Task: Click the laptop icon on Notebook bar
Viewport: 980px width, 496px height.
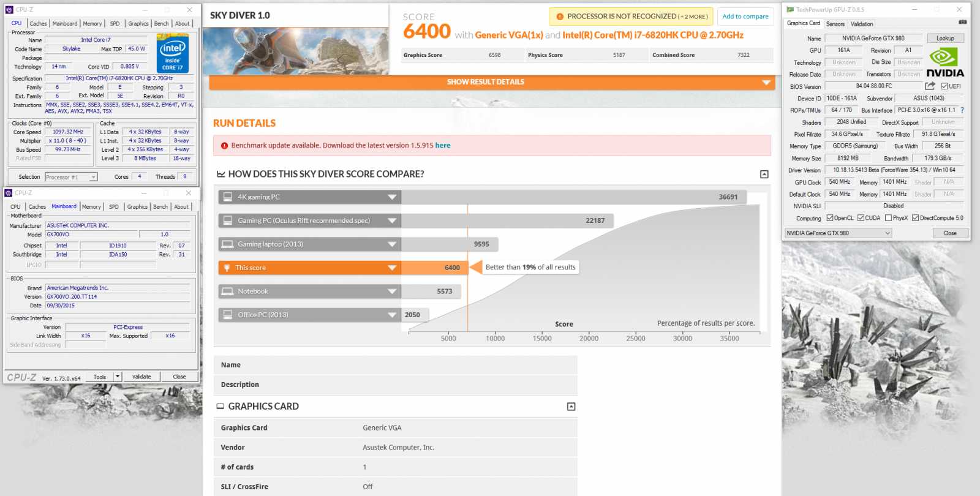Action: tap(228, 291)
